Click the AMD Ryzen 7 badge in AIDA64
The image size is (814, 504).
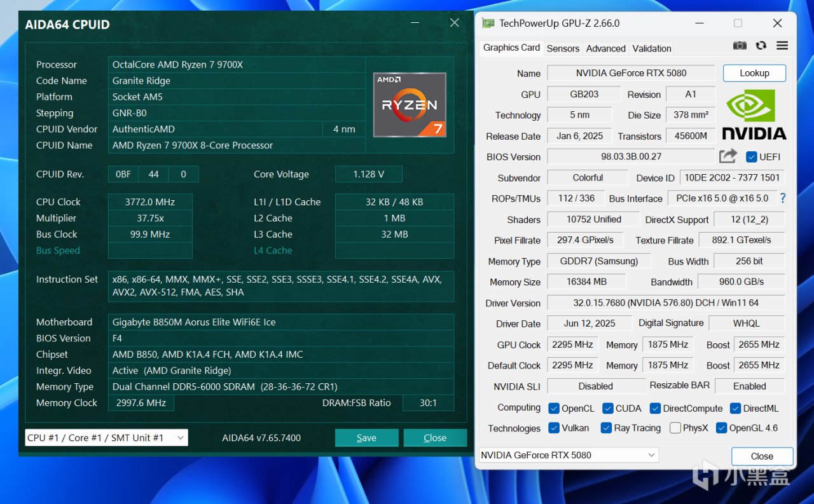coord(410,105)
